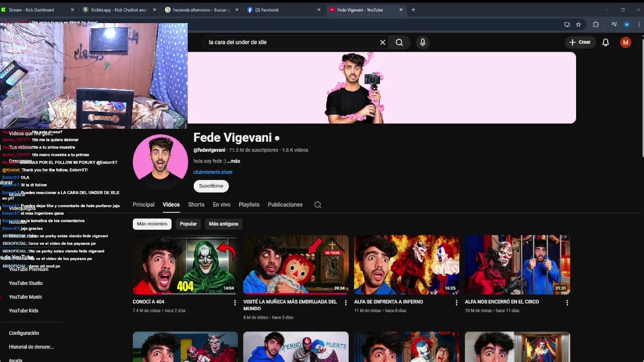Viewport: 644px width, 362px height.
Task: Open three-dot menu for 'CONOCÍ A 404'
Action: pyautogui.click(x=234, y=303)
